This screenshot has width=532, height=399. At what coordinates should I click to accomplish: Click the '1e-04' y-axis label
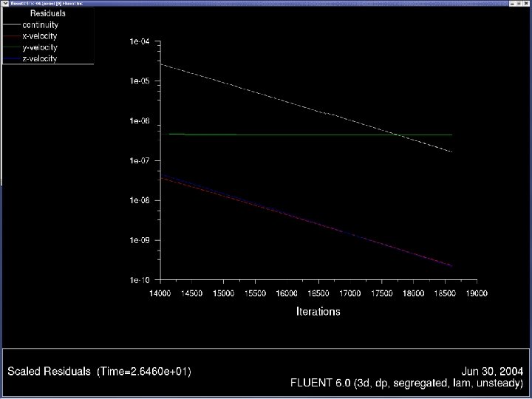click(140, 41)
